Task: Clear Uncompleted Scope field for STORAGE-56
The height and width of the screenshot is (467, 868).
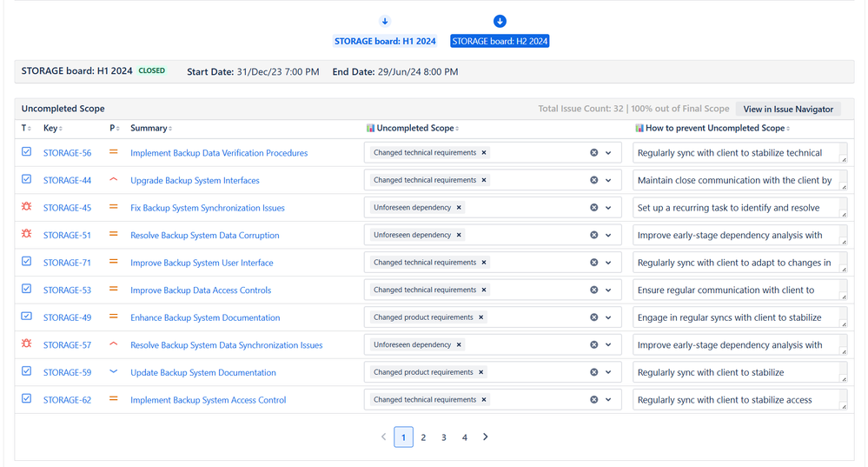Action: (x=594, y=152)
